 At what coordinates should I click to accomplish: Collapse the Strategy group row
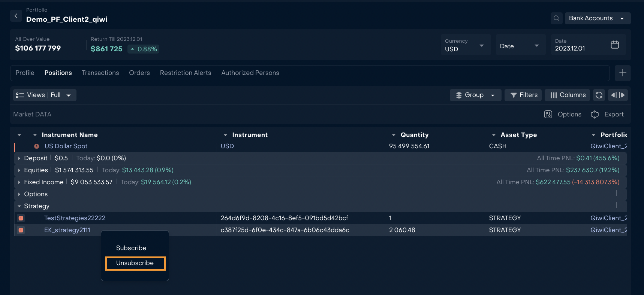pyautogui.click(x=19, y=206)
